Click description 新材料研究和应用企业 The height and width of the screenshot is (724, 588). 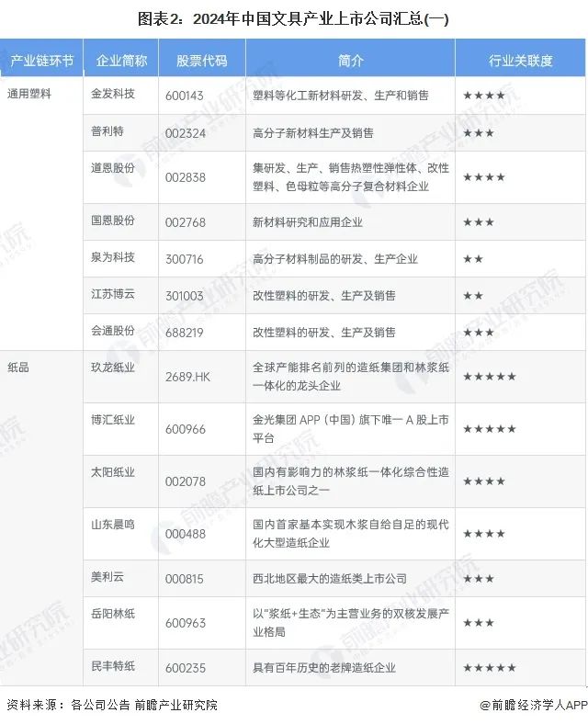[x=308, y=222]
